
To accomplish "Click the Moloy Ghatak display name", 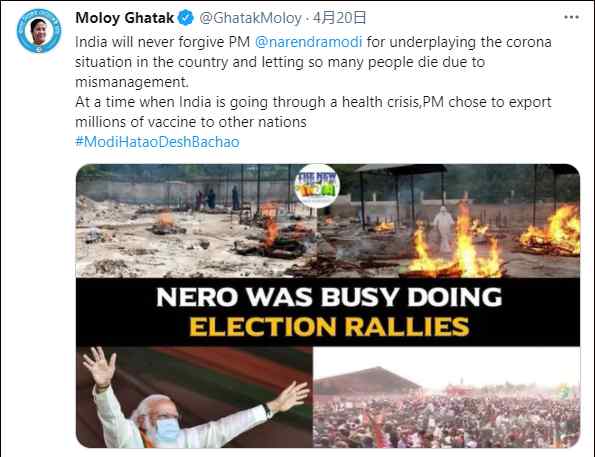I will coord(124,18).
